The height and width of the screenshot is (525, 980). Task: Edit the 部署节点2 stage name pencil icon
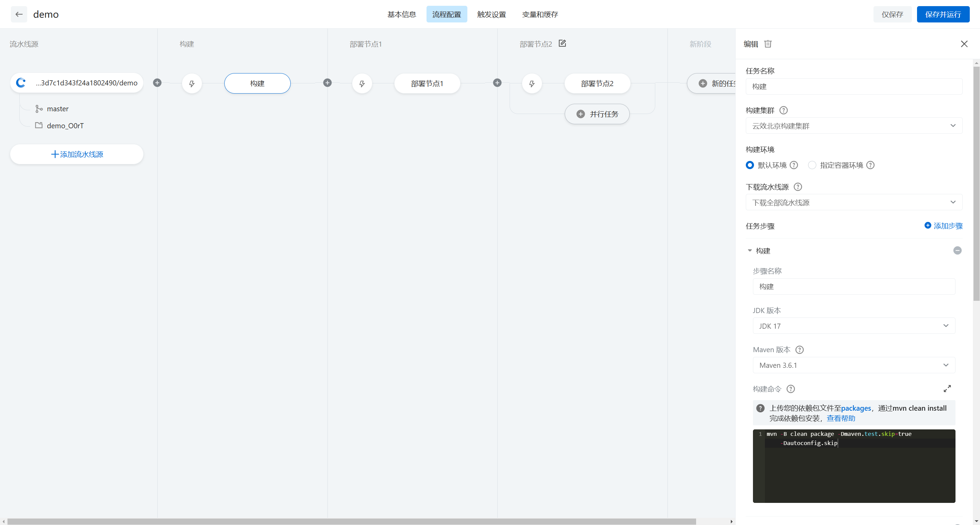point(562,43)
